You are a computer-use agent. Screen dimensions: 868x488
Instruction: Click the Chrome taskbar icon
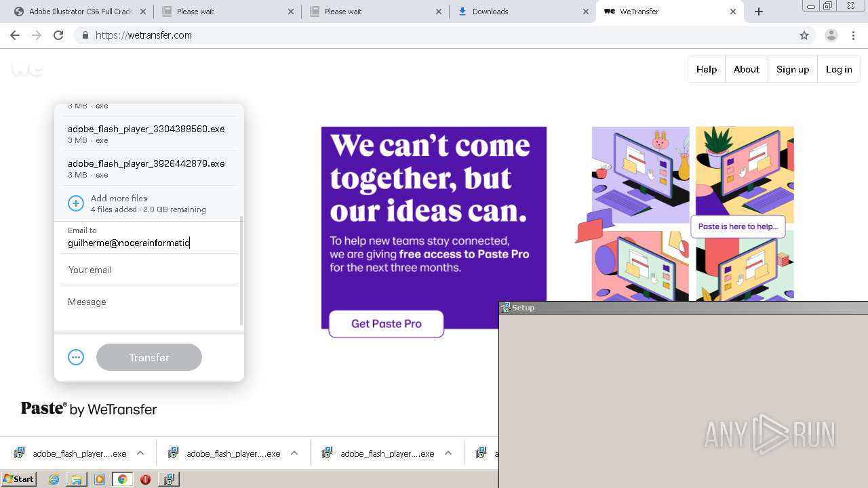(x=122, y=479)
